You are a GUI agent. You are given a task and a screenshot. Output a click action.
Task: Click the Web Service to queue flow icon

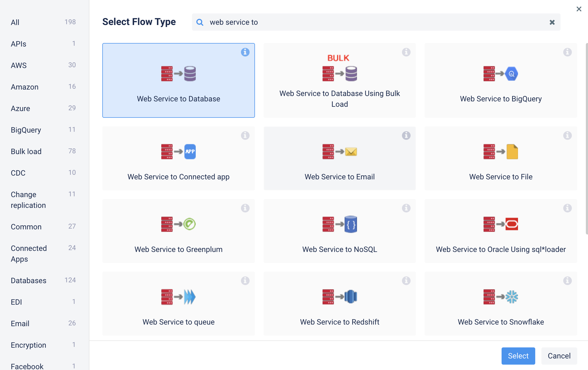coord(178,297)
